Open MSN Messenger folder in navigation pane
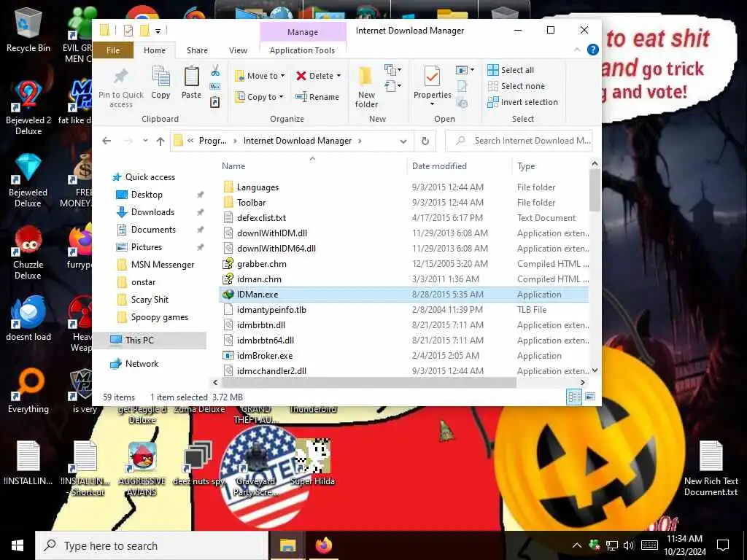This screenshot has height=560, width=747. coord(163,264)
